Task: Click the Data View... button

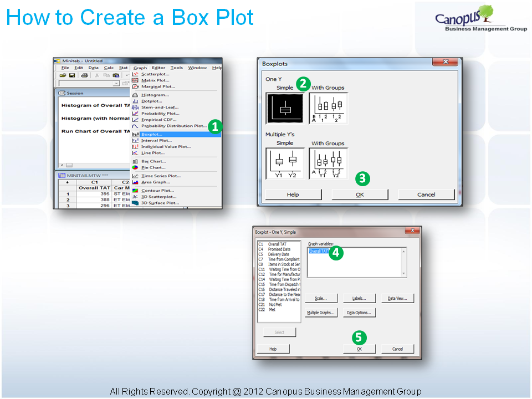Action: pyautogui.click(x=397, y=298)
